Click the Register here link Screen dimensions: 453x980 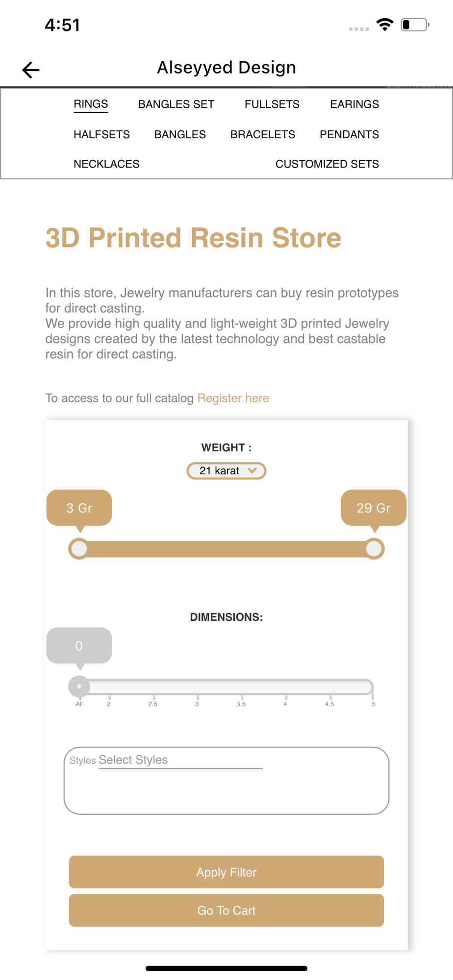[x=233, y=398]
